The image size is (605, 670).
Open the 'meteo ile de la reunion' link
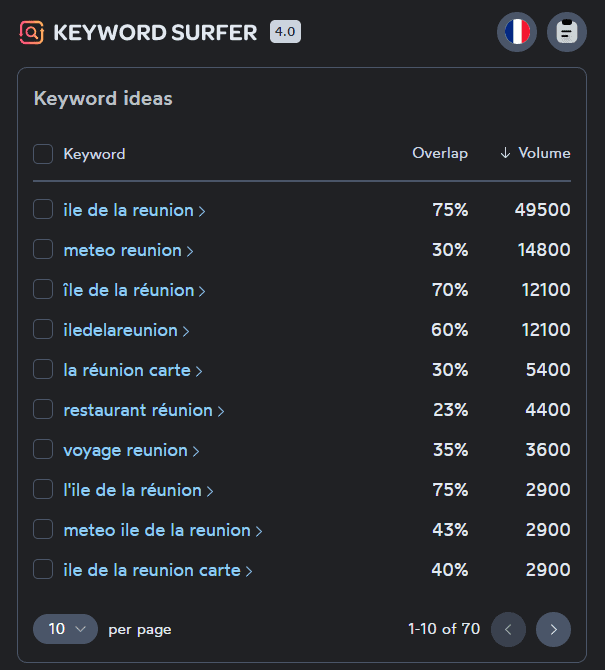[x=156, y=530]
